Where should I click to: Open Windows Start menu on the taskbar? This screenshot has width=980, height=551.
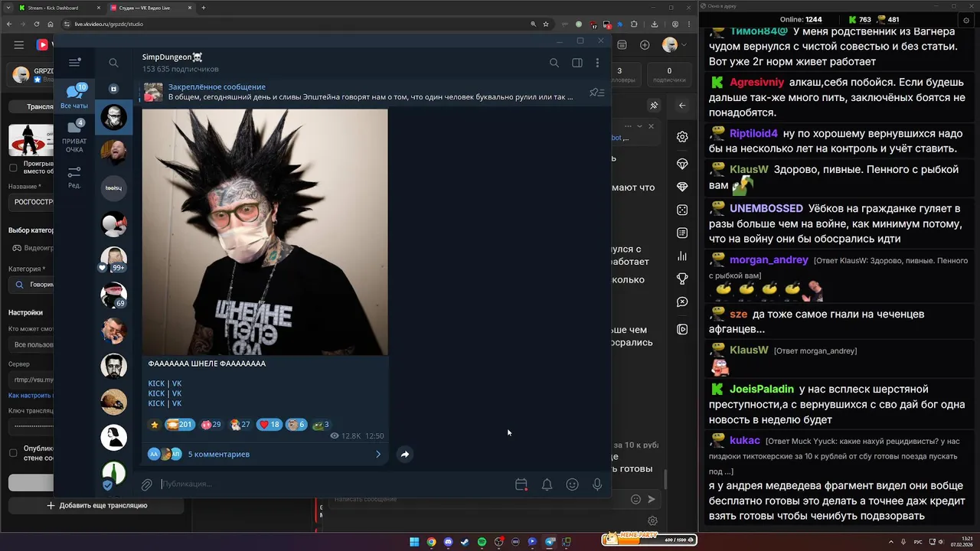click(414, 542)
